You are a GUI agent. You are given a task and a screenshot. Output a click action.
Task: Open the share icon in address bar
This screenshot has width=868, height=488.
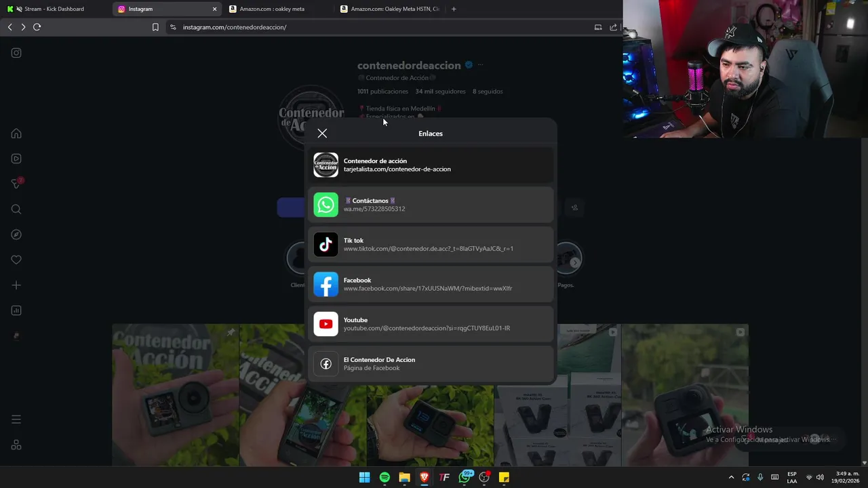pos(614,27)
